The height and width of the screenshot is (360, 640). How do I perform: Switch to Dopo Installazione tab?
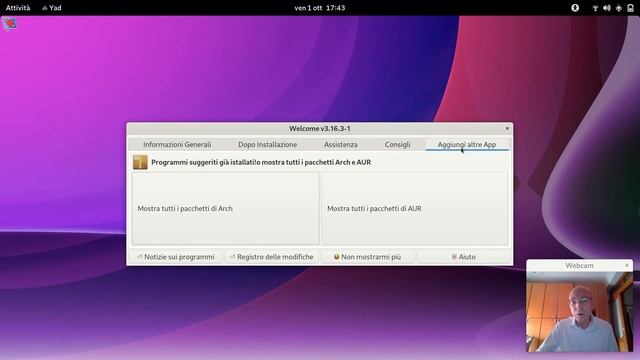(x=267, y=144)
